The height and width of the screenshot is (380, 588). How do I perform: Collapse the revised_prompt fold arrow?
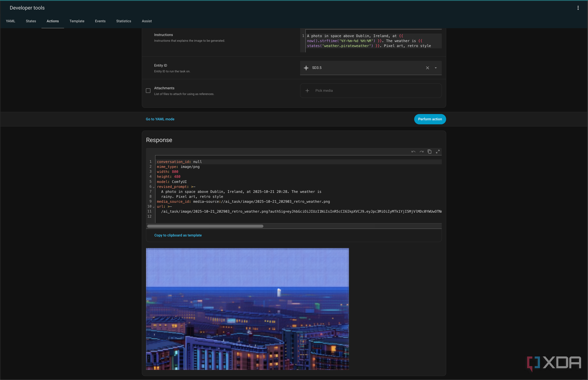click(153, 187)
